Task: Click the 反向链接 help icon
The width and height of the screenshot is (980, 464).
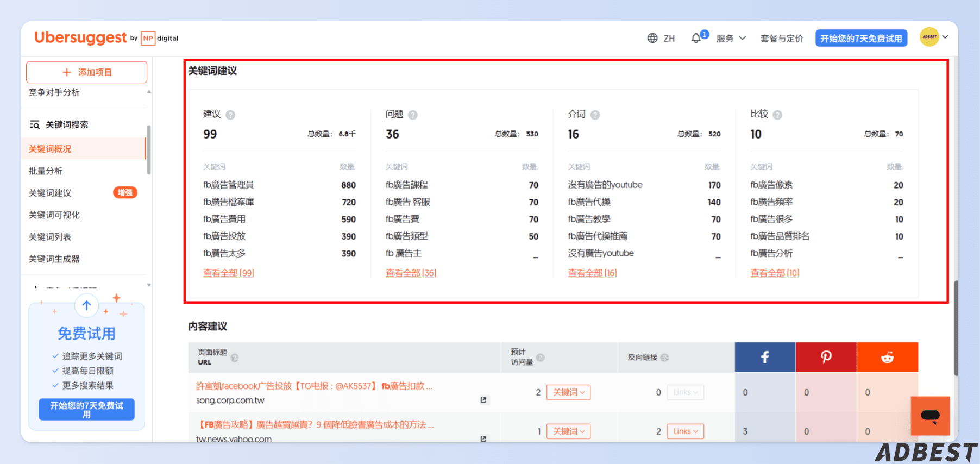Action: click(664, 358)
